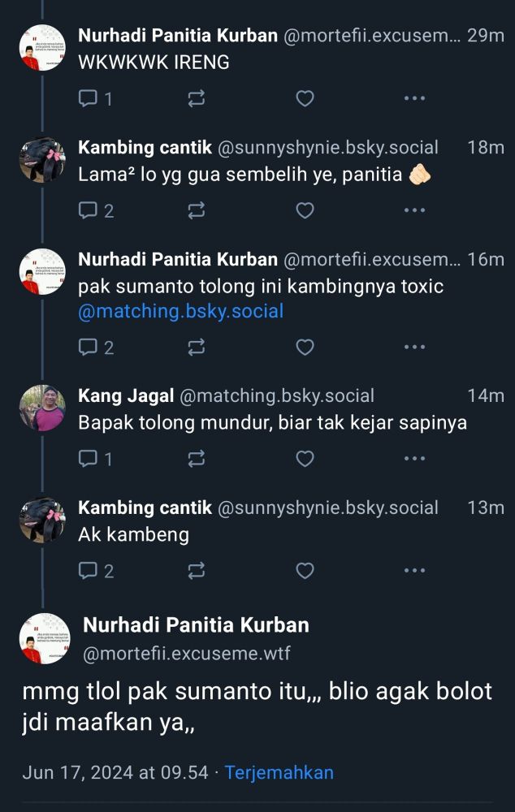Viewport: 515px width, 812px height.
Task: Like the 'WKWKWK IRENG' post
Action: [305, 98]
